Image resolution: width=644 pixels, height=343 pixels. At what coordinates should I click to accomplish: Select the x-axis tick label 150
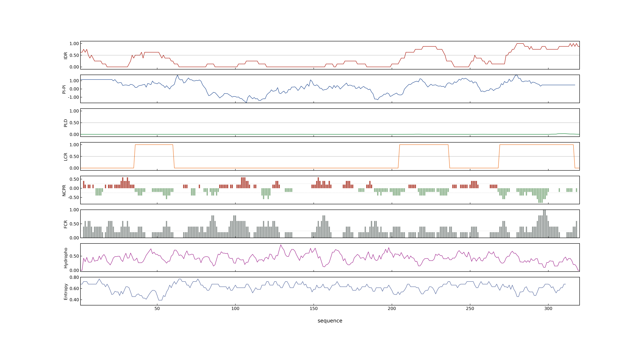tap(314, 308)
